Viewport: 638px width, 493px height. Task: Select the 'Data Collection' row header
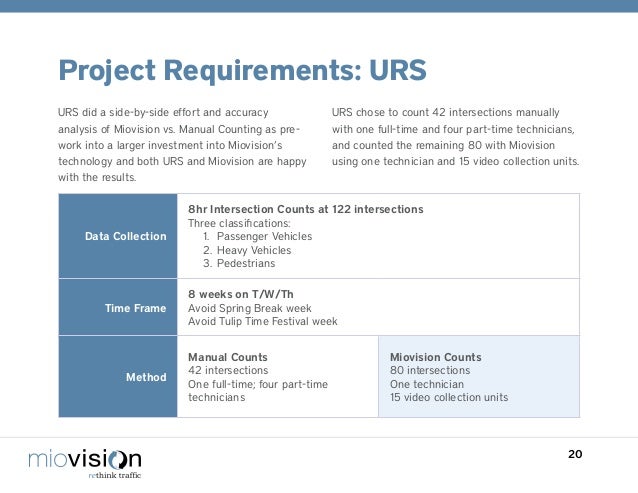point(118,236)
